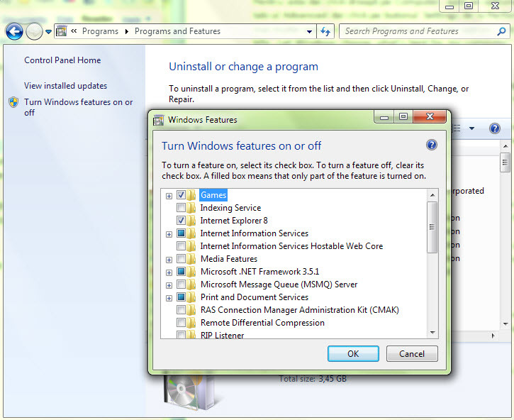Go back with the blue Back arrow
Viewport: 514px width, 420px height.
(14, 31)
